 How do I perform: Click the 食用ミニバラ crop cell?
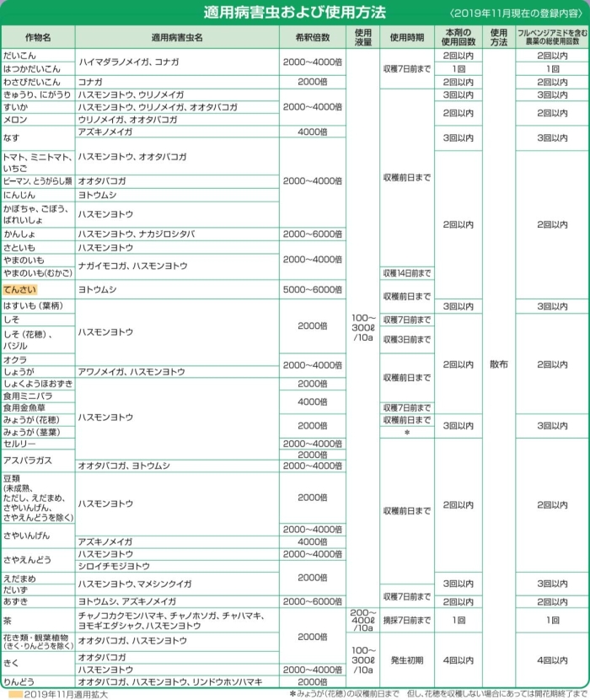(x=38, y=396)
